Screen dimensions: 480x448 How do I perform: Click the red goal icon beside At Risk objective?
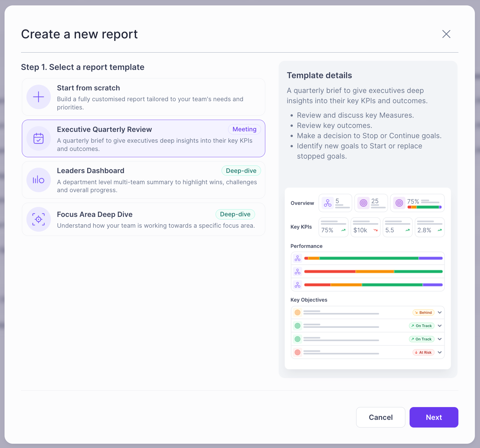[x=297, y=352]
